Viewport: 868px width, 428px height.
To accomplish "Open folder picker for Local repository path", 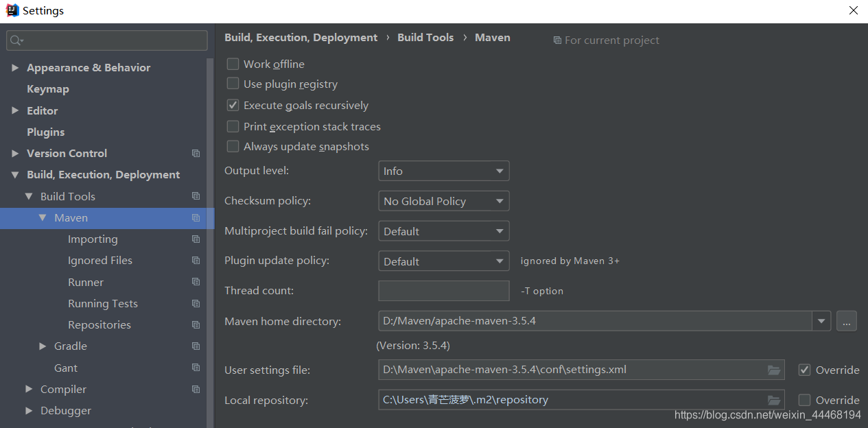I will [x=774, y=399].
